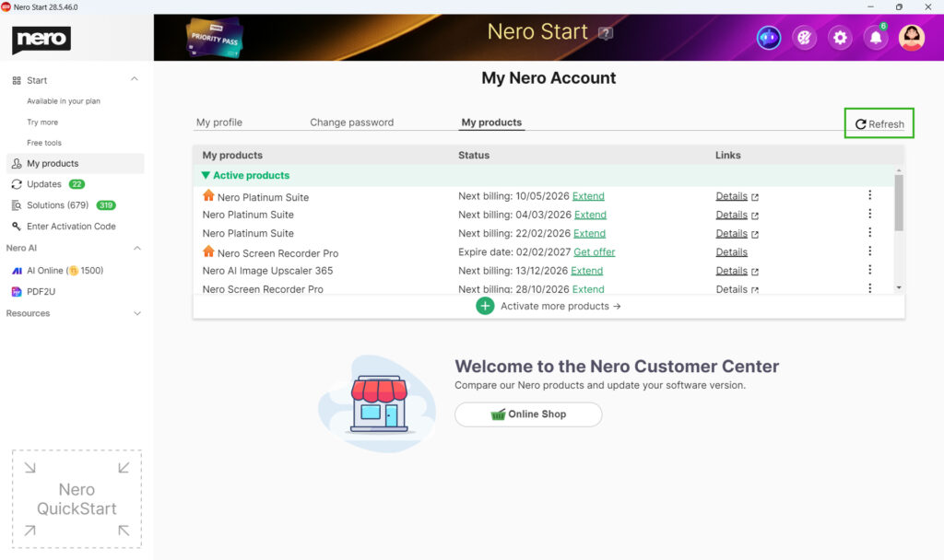This screenshot has width=944, height=560.
Task: Open your account avatar picture
Action: (x=911, y=37)
